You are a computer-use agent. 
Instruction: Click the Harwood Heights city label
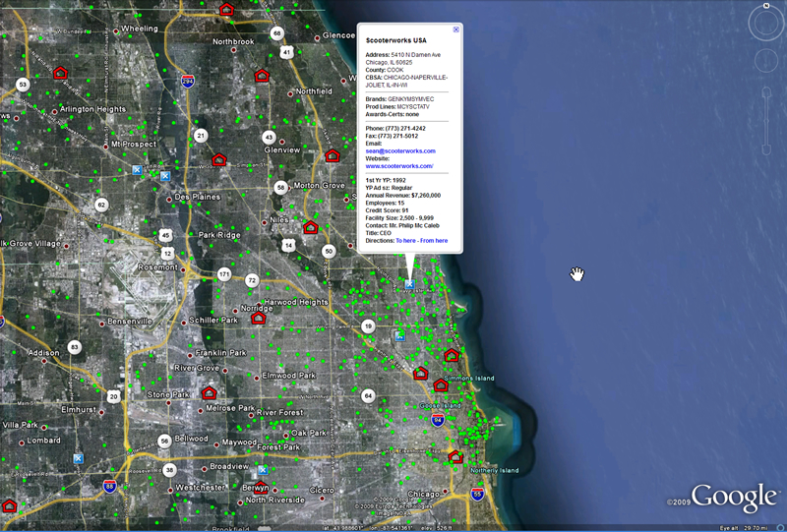296,302
